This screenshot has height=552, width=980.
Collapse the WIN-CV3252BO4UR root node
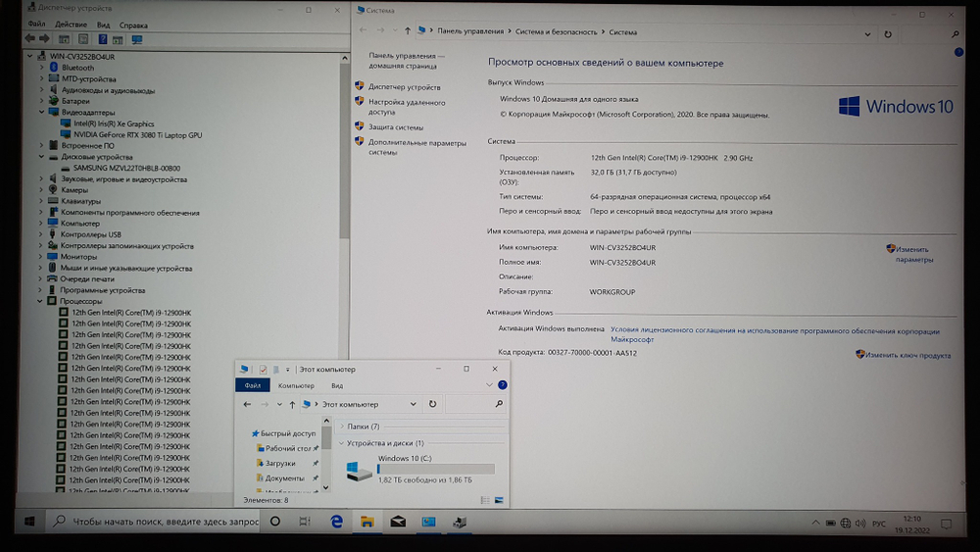pos(29,56)
